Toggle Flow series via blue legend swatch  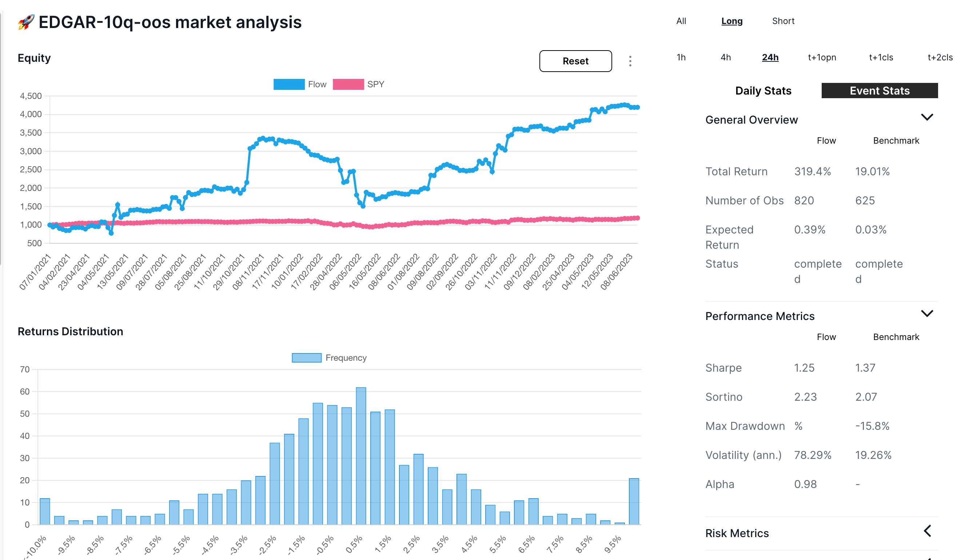(x=289, y=85)
